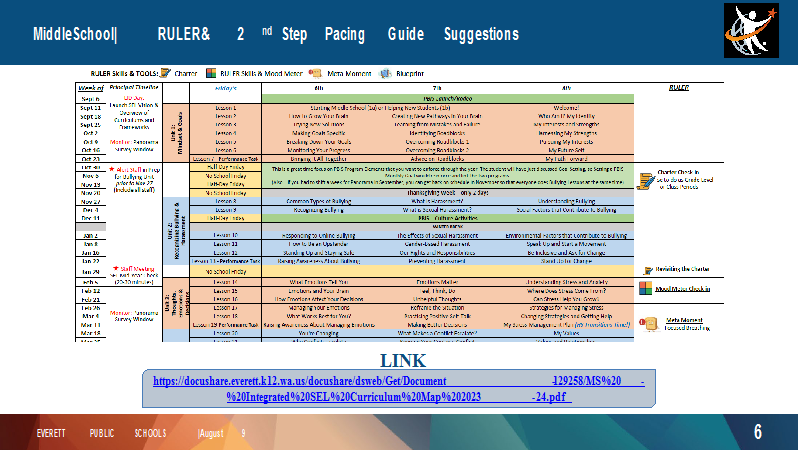
Task: Click the Lesson 19 Performance Task cell
Action: [226, 324]
